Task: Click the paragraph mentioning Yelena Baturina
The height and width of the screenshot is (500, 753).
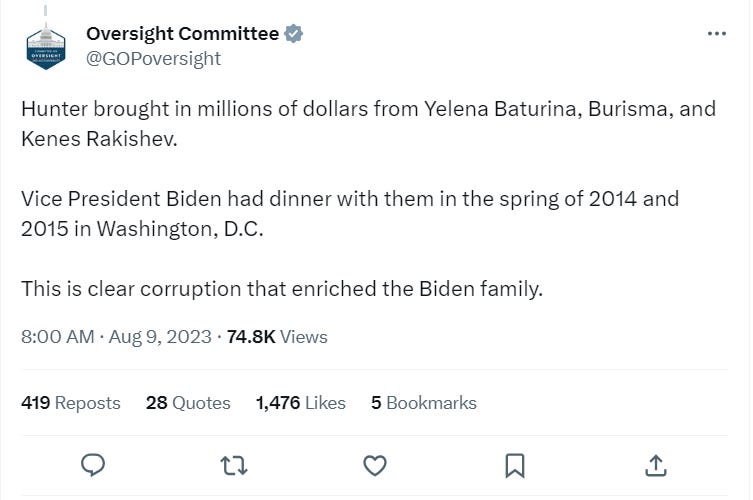Action: [368, 123]
